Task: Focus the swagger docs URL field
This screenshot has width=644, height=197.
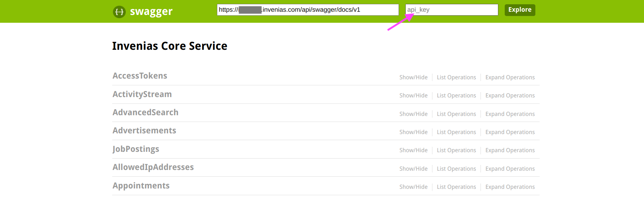Action: coord(308,10)
